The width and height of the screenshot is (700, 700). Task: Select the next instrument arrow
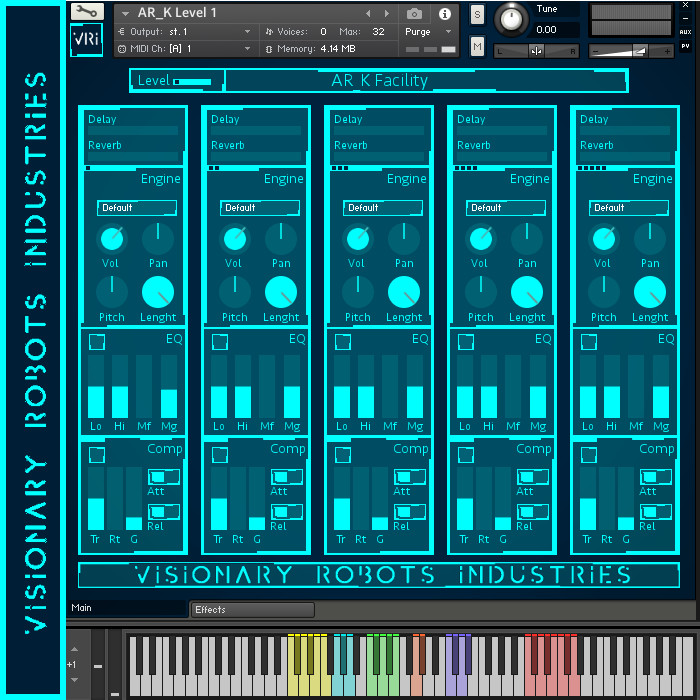pos(387,14)
